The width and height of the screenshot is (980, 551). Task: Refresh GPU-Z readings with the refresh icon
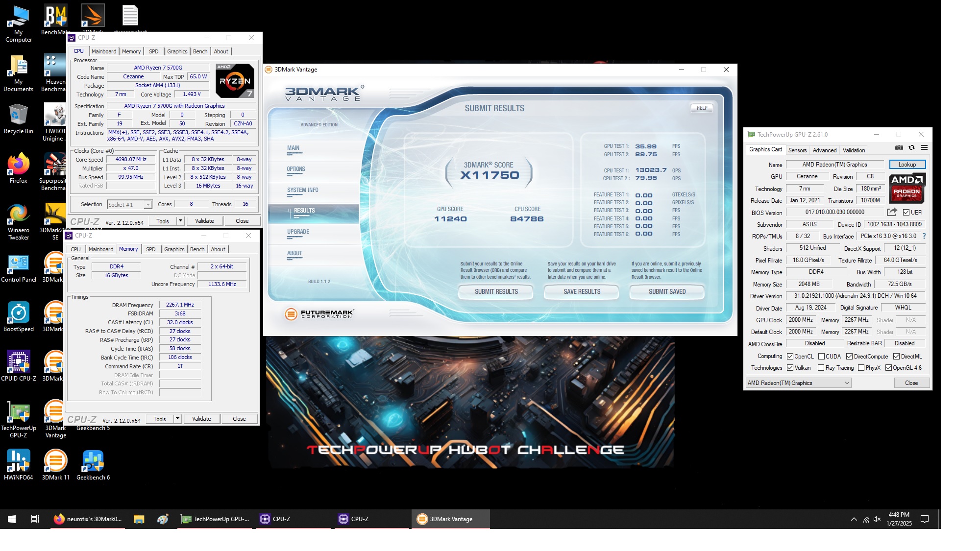(x=911, y=147)
